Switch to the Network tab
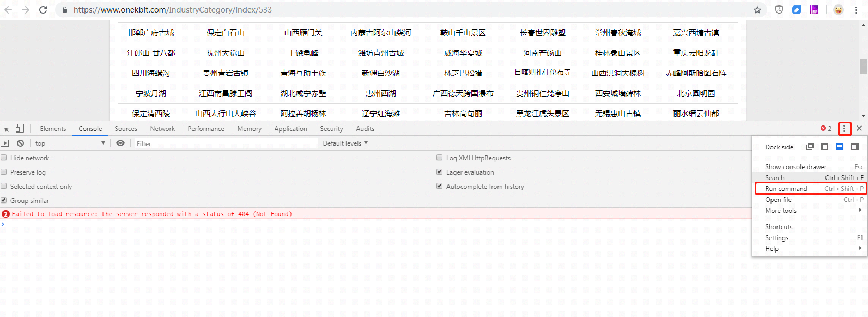This screenshot has width=868, height=317. click(x=162, y=129)
